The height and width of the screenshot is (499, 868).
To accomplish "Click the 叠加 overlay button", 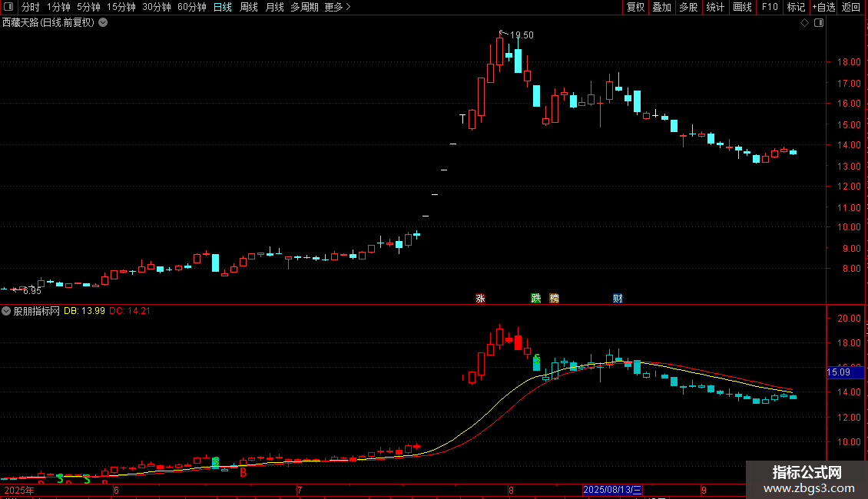I will (x=661, y=7).
